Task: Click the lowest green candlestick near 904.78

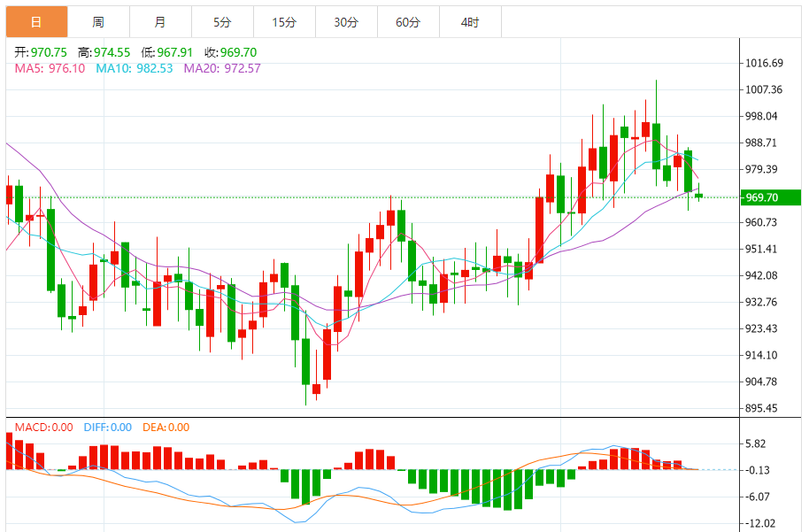Action: click(306, 361)
